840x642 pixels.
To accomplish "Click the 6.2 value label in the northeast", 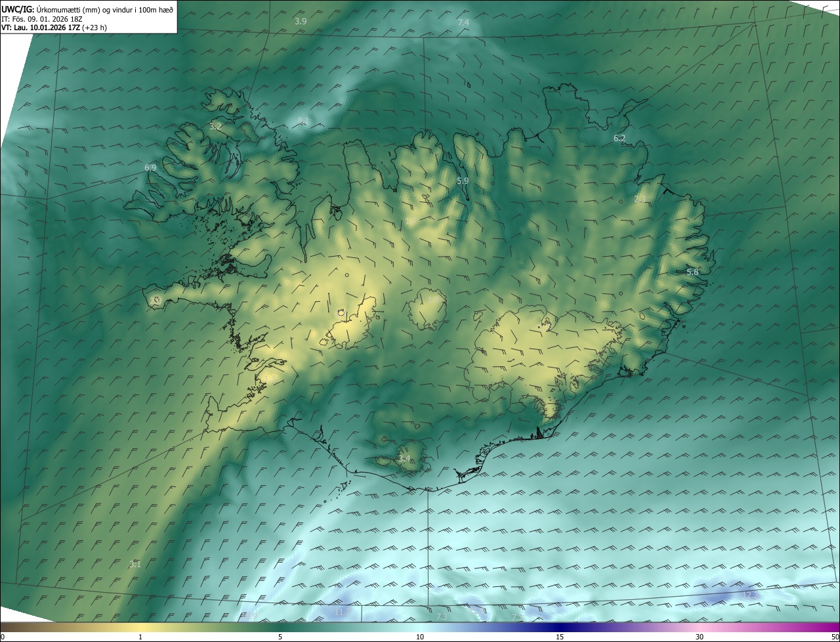I will (619, 138).
